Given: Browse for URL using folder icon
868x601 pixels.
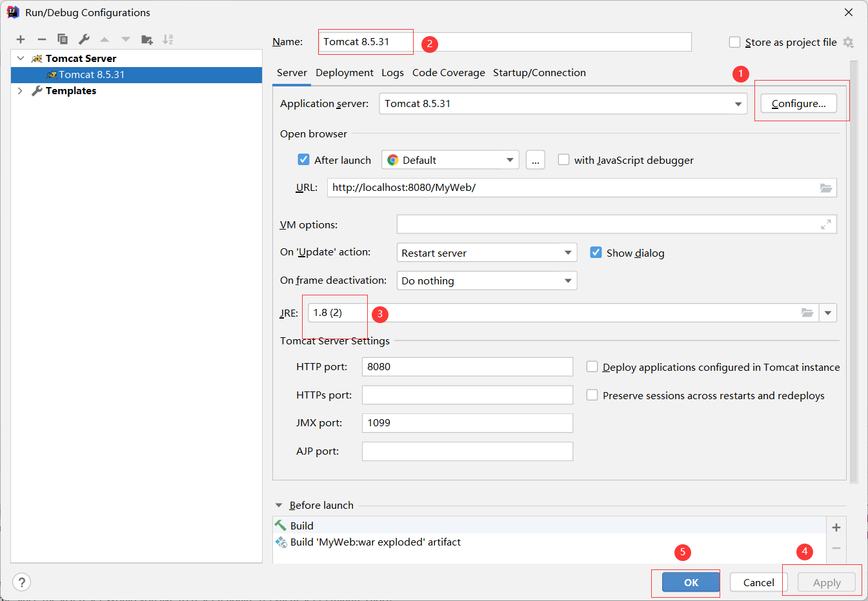Looking at the screenshot, I should (826, 188).
